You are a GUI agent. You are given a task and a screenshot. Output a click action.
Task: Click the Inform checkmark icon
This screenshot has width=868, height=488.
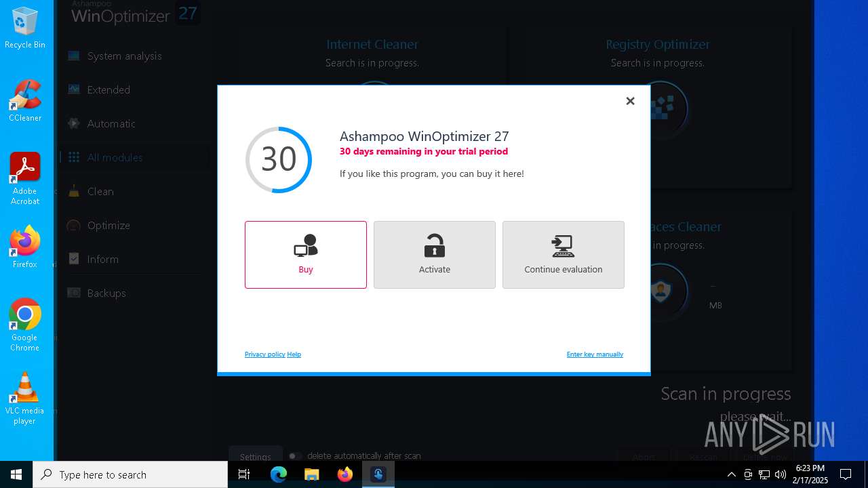coord(74,259)
